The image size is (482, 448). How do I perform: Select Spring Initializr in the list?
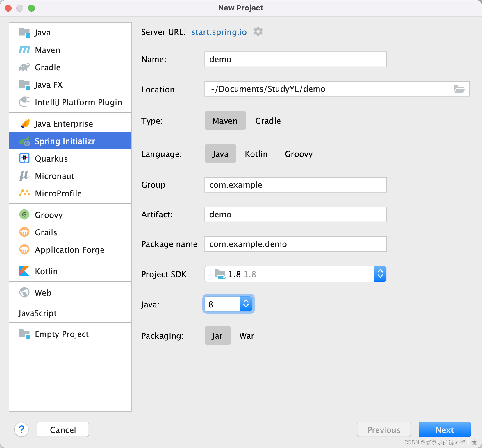point(70,141)
